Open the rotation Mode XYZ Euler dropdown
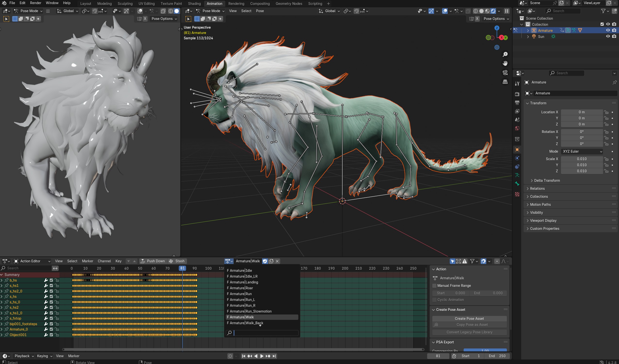Viewport: 619px width, 364px height. 582,151
